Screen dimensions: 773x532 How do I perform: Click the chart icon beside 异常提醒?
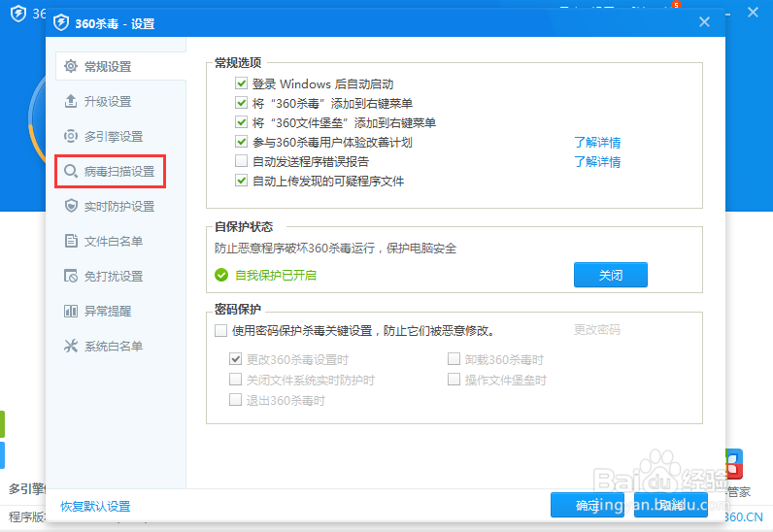pos(71,311)
